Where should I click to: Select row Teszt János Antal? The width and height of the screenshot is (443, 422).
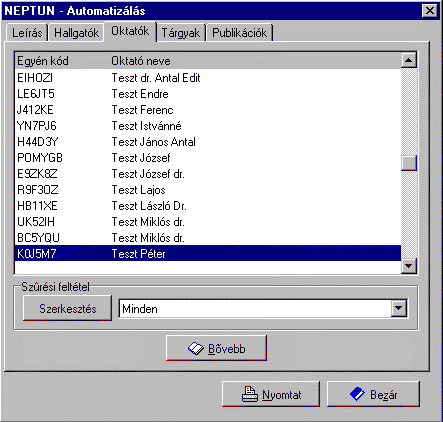(208, 142)
